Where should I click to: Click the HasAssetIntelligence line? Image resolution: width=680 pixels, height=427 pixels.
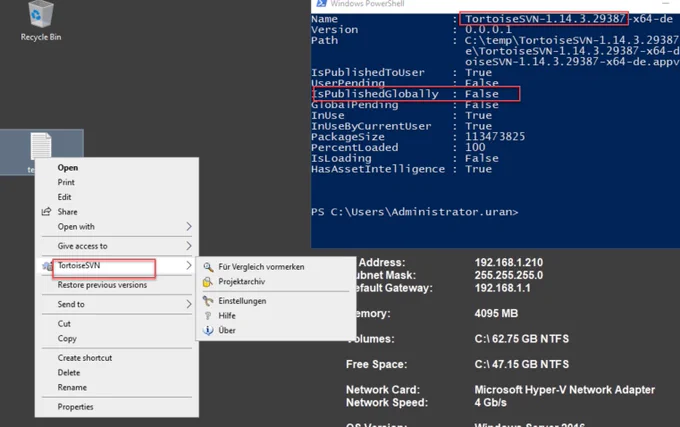401,169
